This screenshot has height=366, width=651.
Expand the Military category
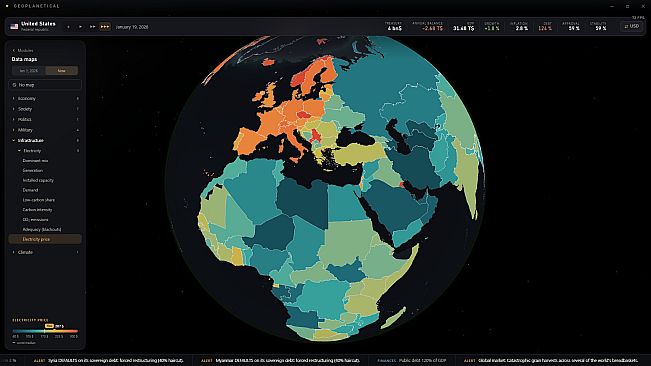(45, 130)
